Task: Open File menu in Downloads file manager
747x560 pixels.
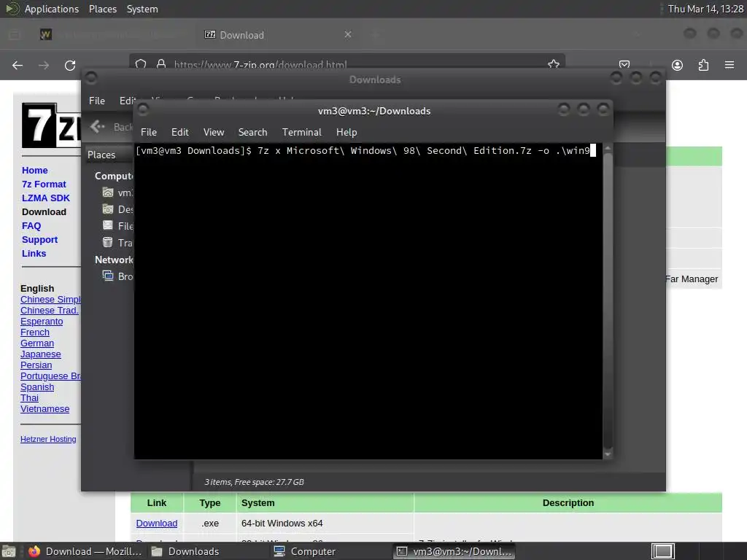Action: [97, 101]
